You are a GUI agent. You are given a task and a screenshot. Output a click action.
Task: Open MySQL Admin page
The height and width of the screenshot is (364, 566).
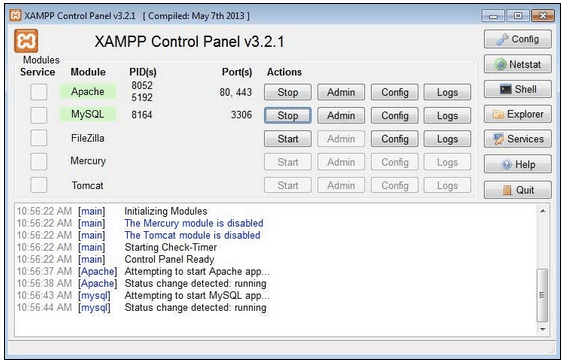341,116
